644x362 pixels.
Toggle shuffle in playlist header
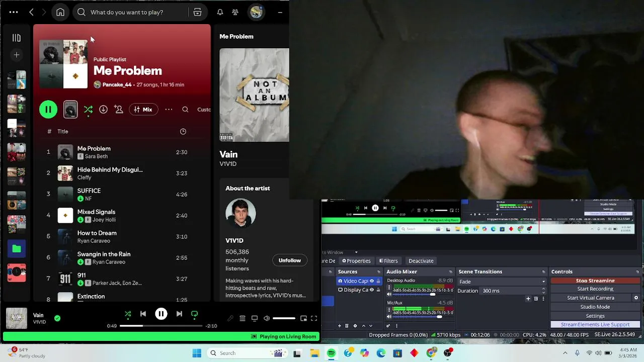click(x=88, y=109)
